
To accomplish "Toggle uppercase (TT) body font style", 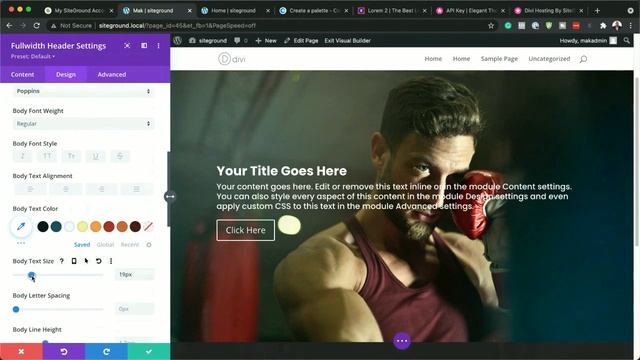I will click(47, 156).
